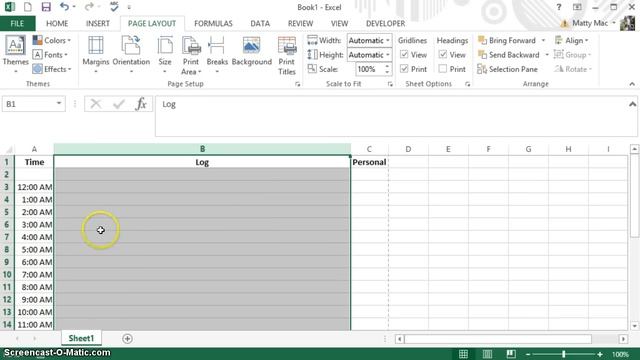
Task: Click Insert Function fx button
Action: click(x=141, y=104)
